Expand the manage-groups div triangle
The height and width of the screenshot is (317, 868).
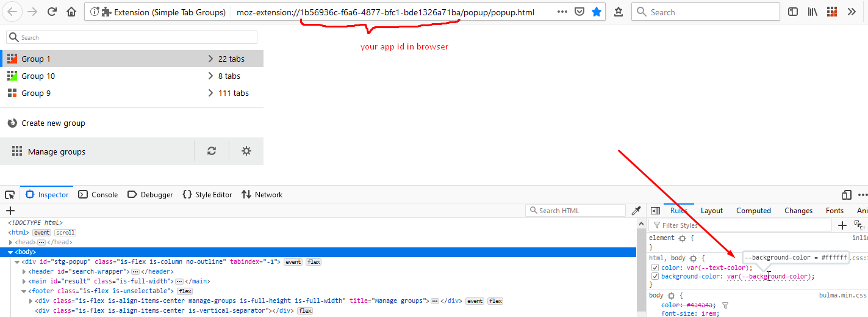coord(31,301)
